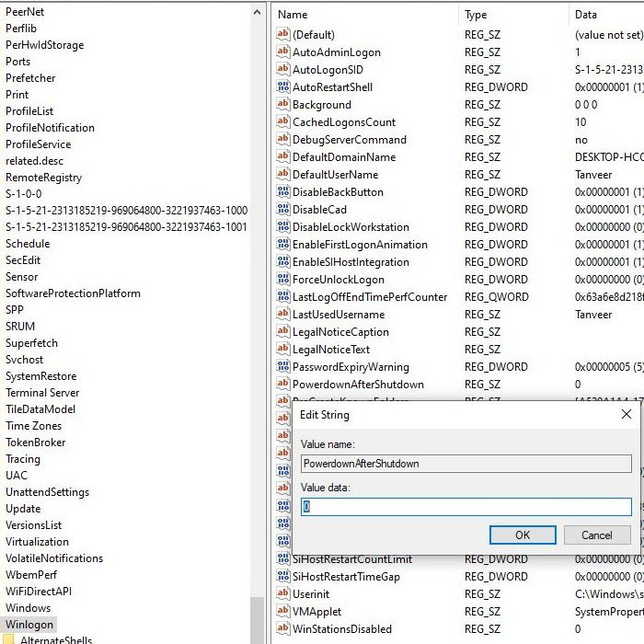Select the Winlogon registry key
644x644 pixels.
pyautogui.click(x=29, y=625)
